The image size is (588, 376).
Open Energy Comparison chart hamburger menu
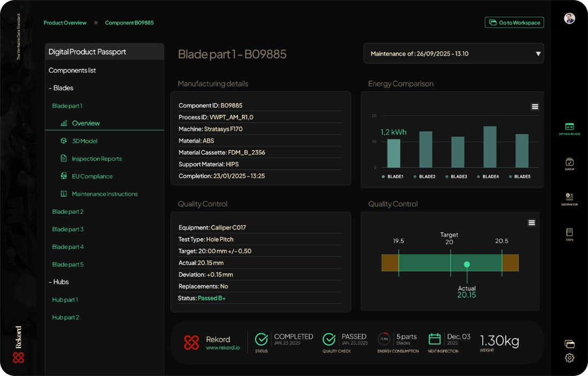point(535,107)
